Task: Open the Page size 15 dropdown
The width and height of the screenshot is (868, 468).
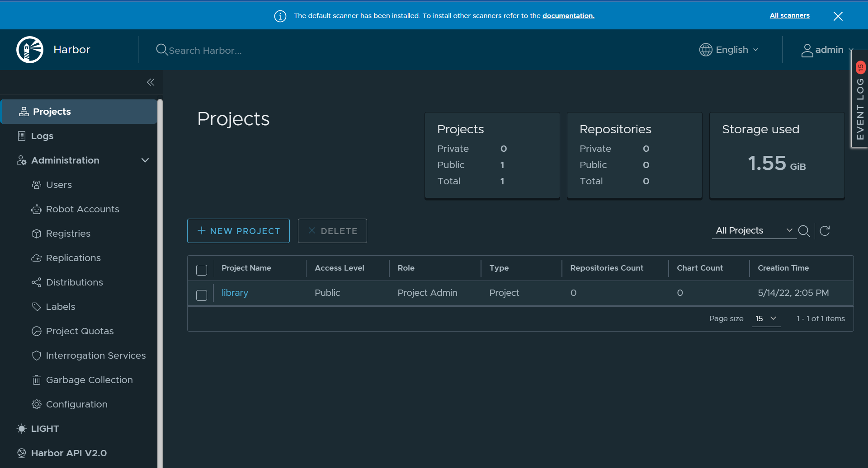Action: click(766, 318)
